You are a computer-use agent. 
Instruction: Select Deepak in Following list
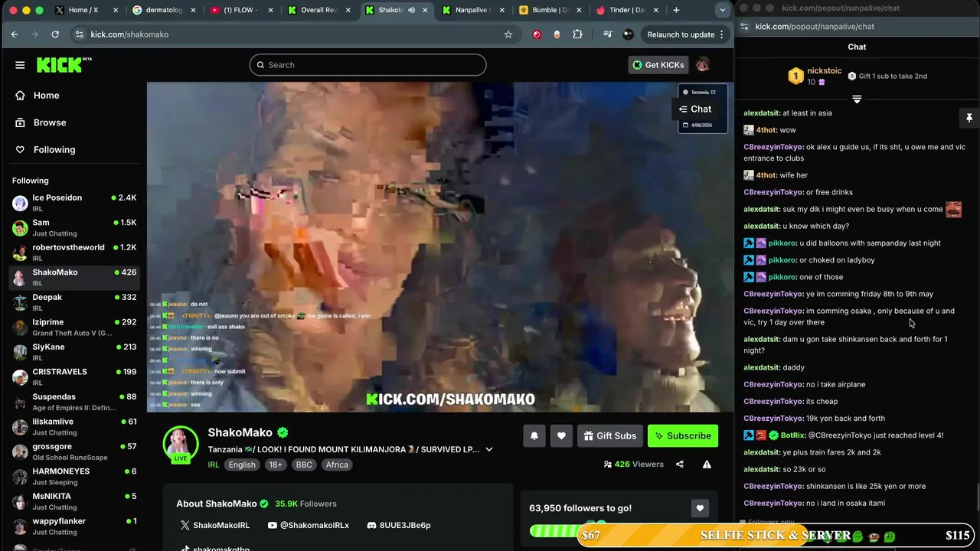tap(73, 302)
